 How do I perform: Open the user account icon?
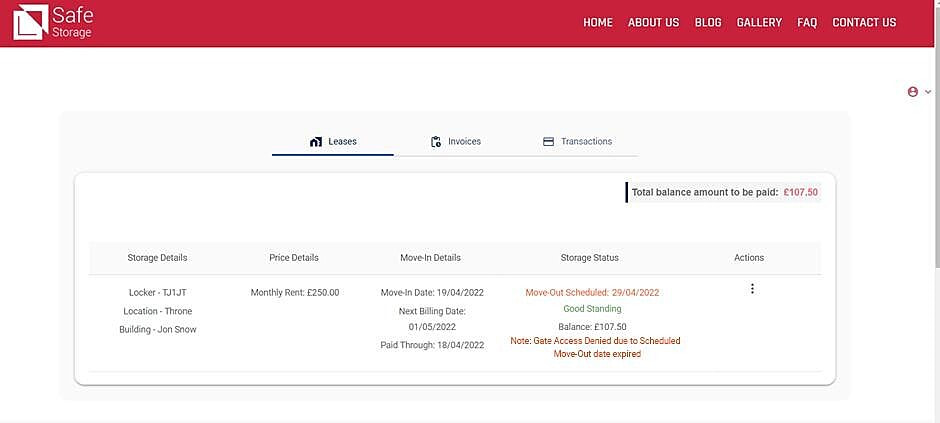(912, 92)
